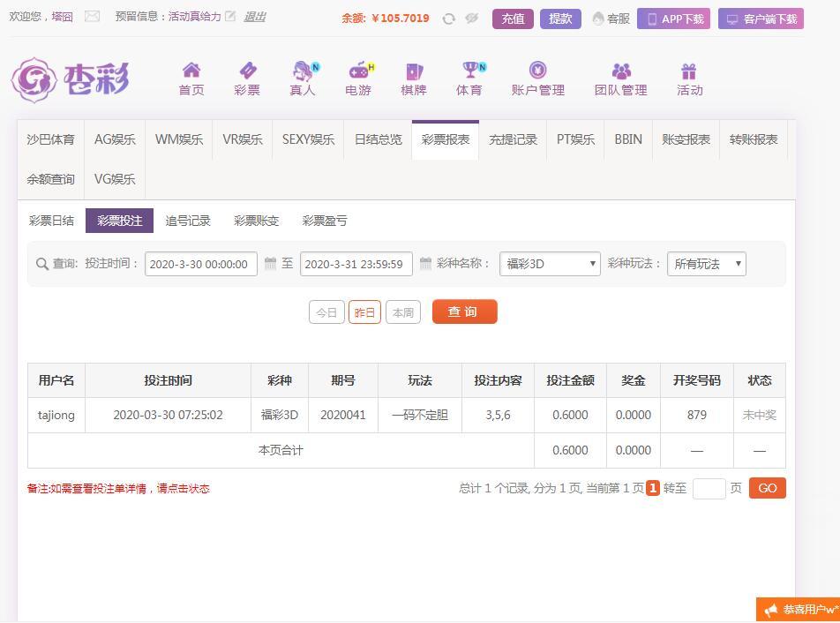This screenshot has width=840, height=623.
Task: Click 期号 2020041 cell
Action: 343,415
